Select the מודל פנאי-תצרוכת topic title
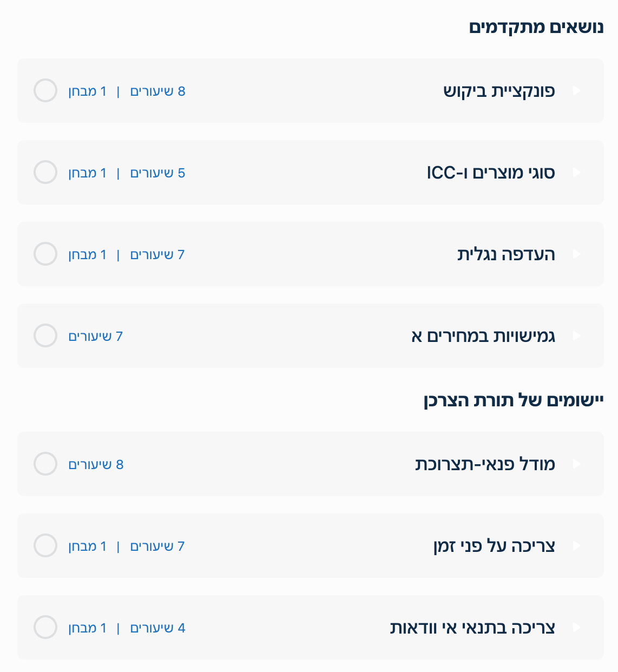The image size is (618, 672). click(485, 464)
